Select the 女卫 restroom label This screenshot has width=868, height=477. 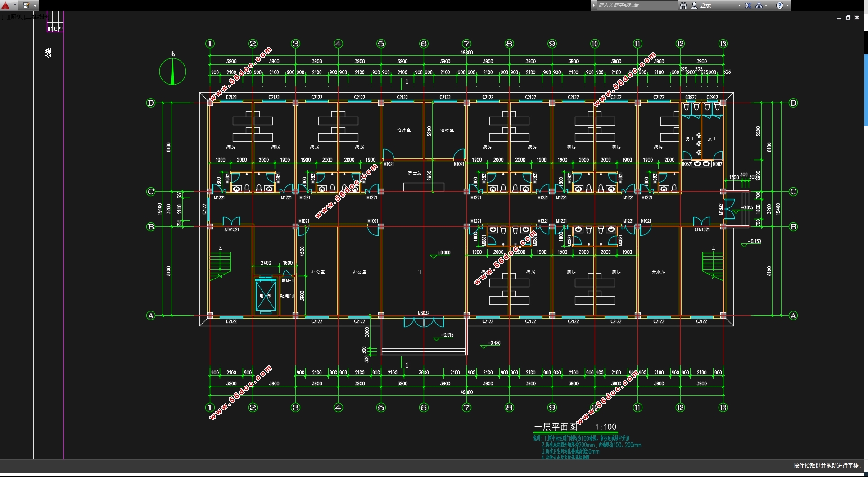(x=712, y=139)
